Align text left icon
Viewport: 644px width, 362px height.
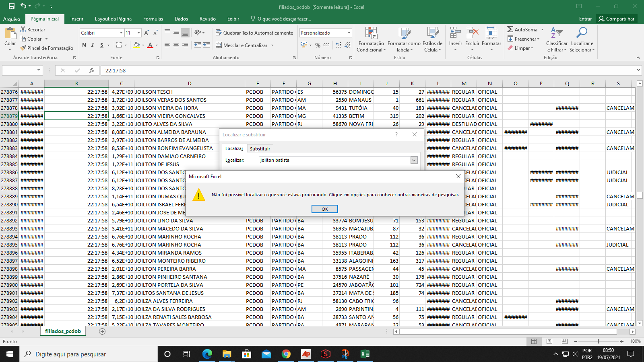point(167,45)
